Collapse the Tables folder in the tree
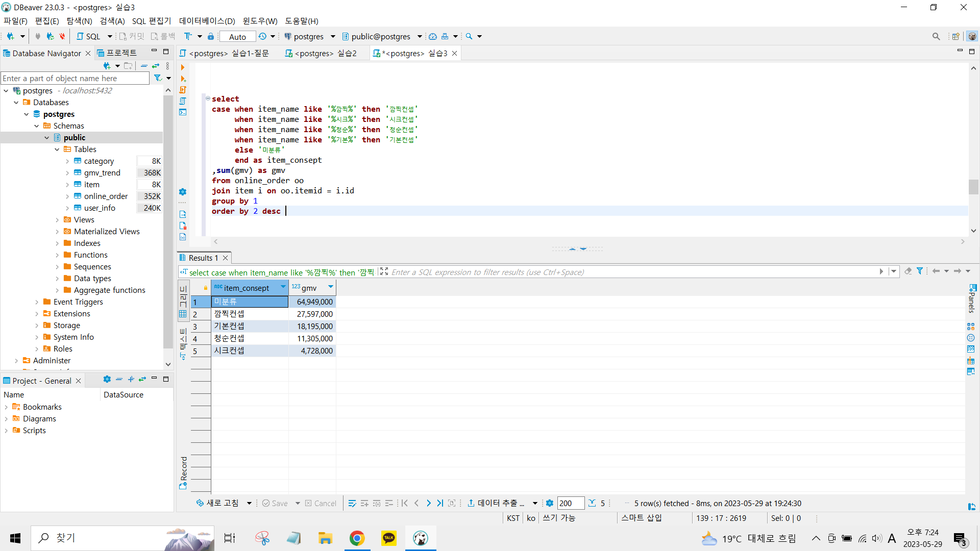Image resolution: width=980 pixels, height=551 pixels. click(x=57, y=149)
